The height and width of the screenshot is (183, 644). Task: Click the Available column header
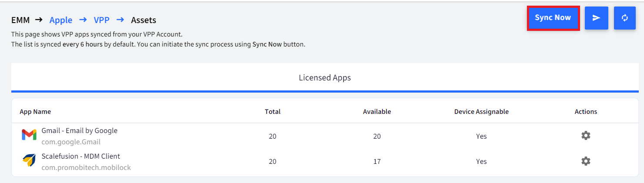point(377,112)
